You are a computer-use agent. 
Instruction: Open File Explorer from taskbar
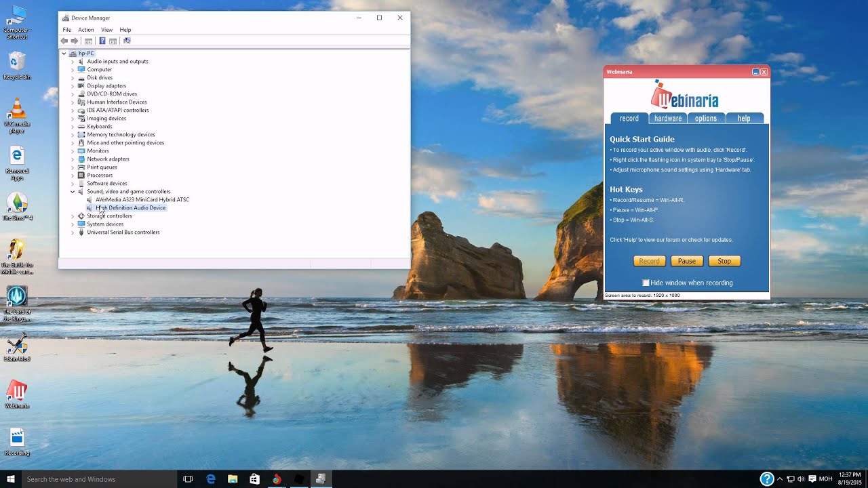[233, 479]
